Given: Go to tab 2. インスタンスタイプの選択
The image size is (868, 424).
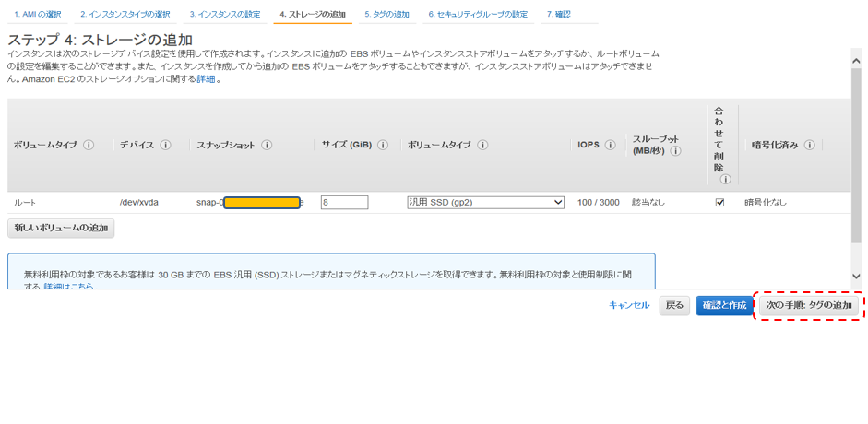Looking at the screenshot, I should (125, 15).
